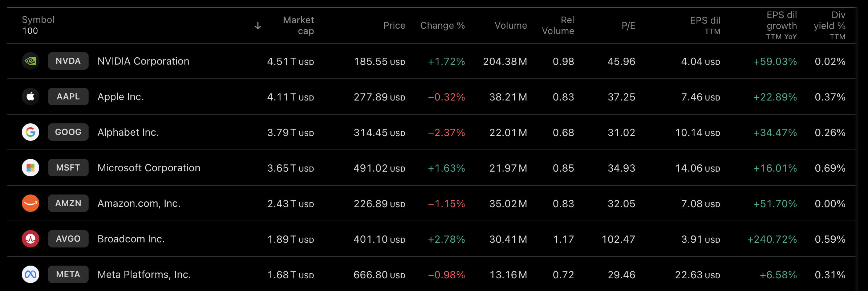The height and width of the screenshot is (291, 868).
Task: Click the Amazon logo icon
Action: 31,203
